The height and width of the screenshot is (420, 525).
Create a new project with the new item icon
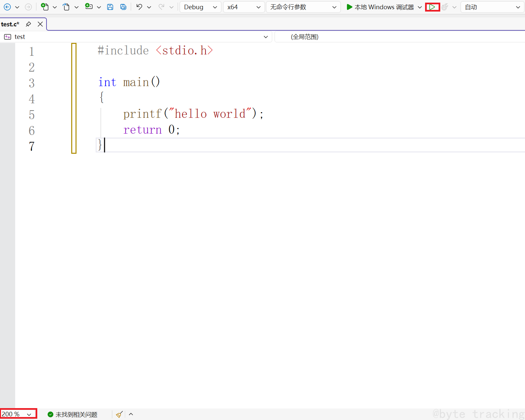45,7
